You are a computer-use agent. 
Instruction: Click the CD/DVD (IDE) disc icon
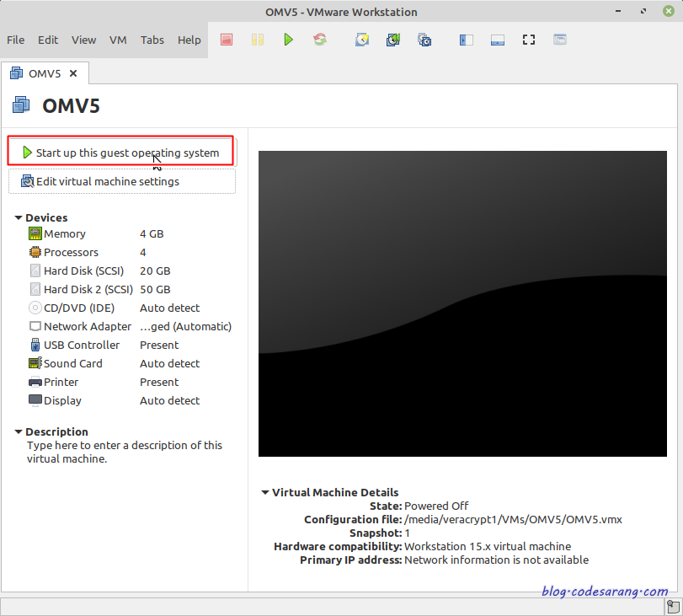click(35, 308)
